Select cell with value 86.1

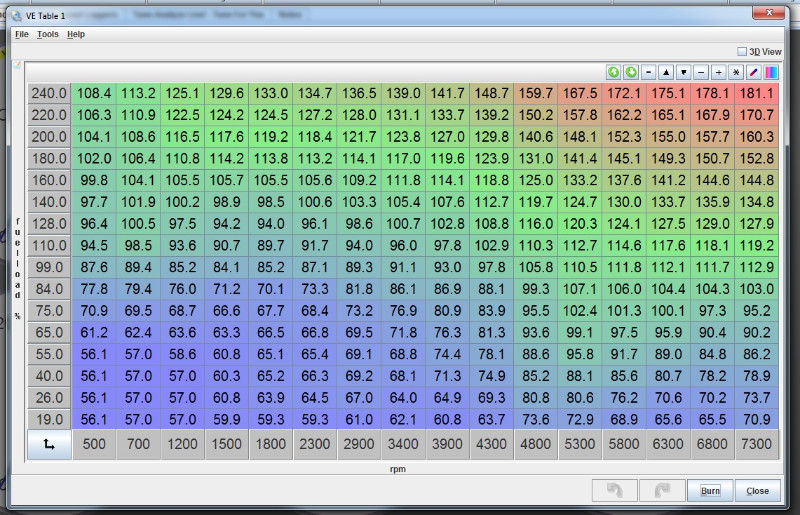(x=403, y=289)
